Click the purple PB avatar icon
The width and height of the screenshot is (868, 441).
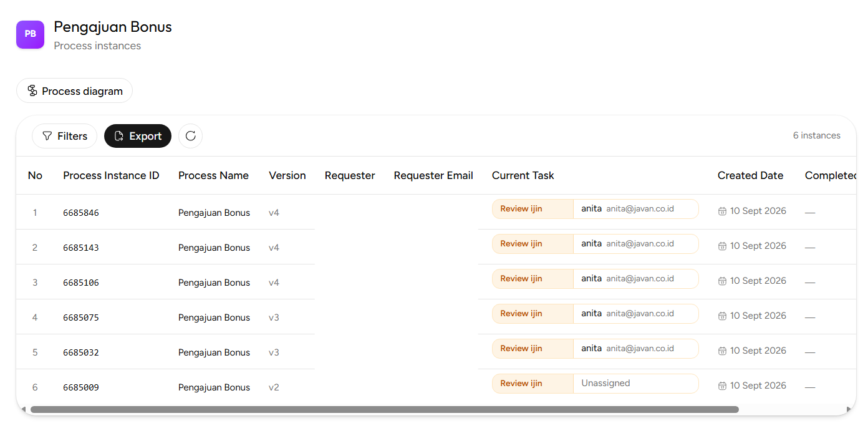tap(30, 34)
